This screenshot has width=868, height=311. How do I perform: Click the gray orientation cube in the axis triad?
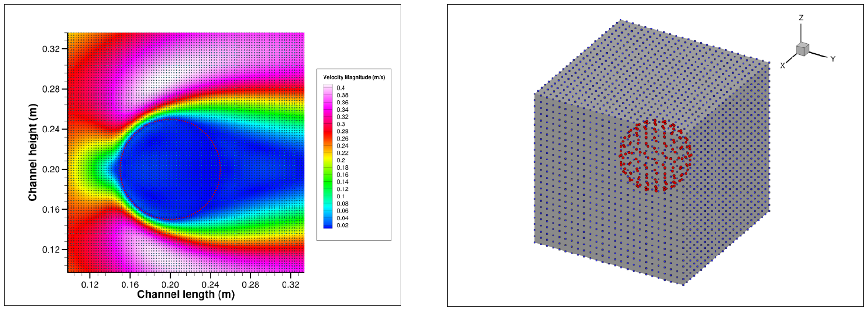coord(802,49)
